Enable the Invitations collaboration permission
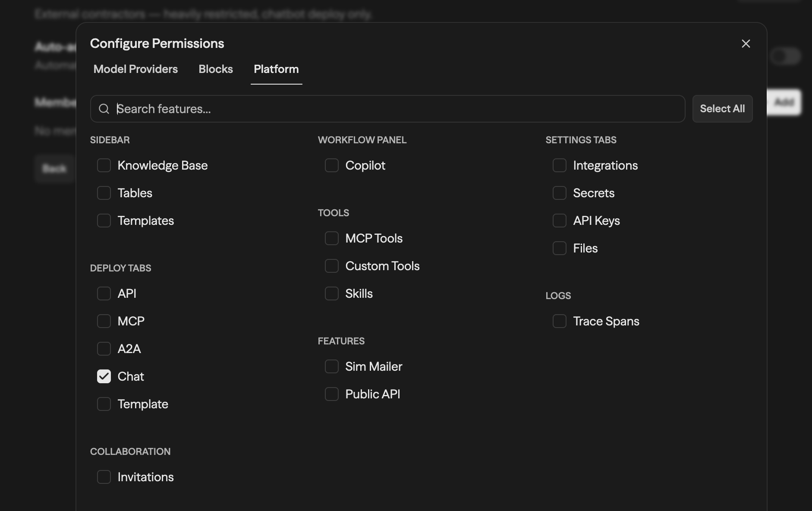Screen dimensions: 812x511 tap(104, 477)
